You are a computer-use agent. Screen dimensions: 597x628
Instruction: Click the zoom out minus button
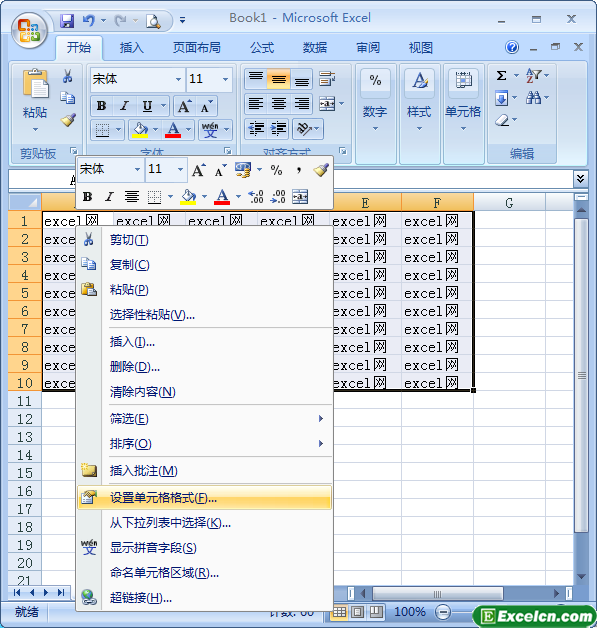[x=443, y=612]
